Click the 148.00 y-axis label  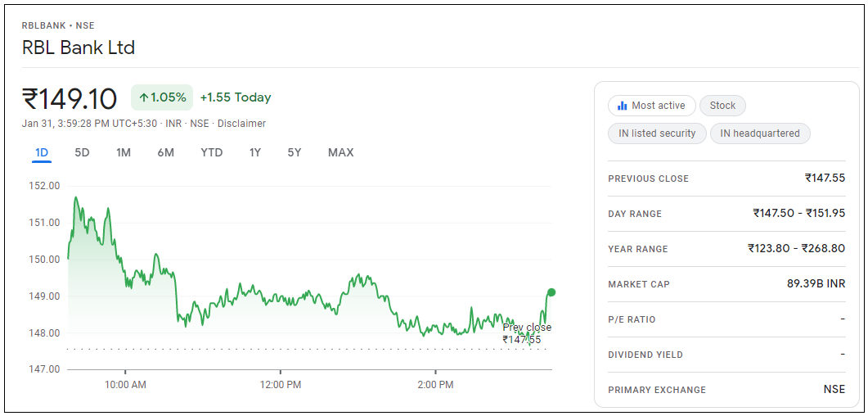pyautogui.click(x=43, y=333)
